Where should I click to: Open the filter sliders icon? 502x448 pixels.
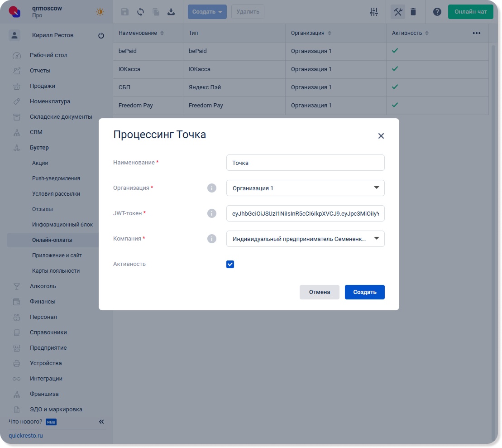373,12
